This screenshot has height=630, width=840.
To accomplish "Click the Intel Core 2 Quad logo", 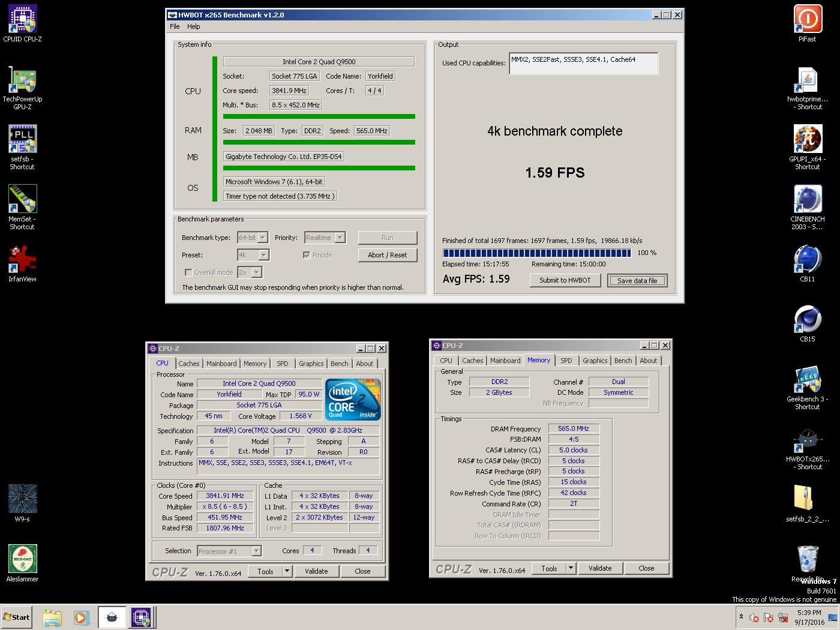I will point(353,400).
